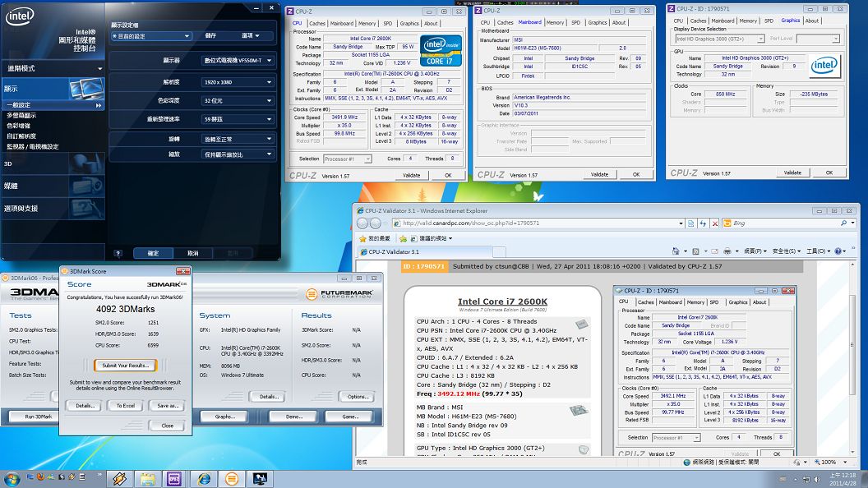
Task: Click the orange 3DMark taskbar icon
Action: (232, 479)
